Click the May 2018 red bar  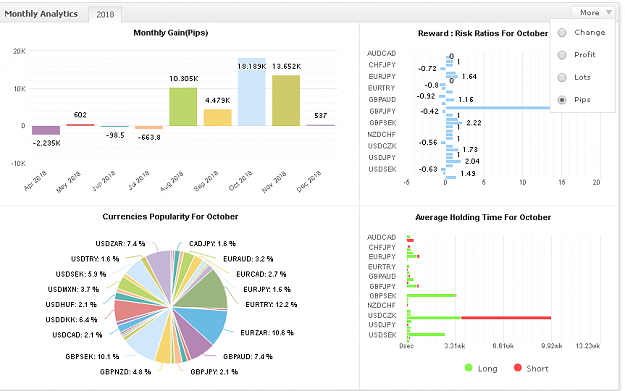(x=80, y=125)
